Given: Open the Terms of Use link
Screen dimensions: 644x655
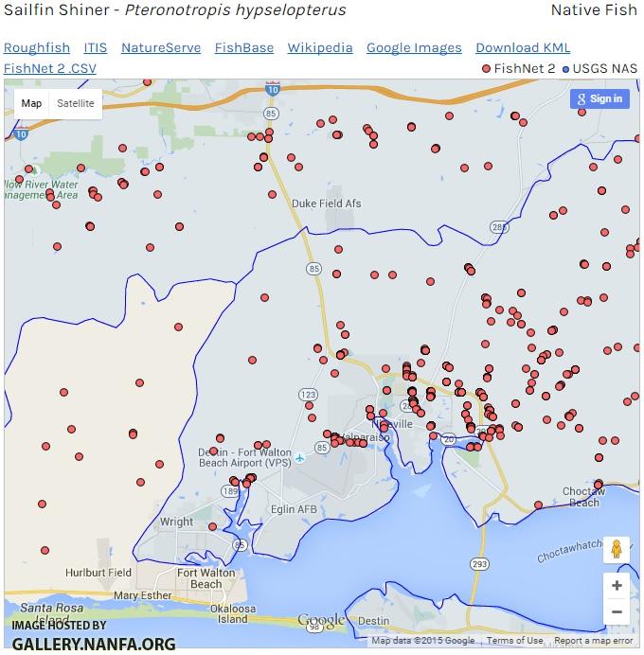Looking at the screenshot, I should (x=514, y=641).
